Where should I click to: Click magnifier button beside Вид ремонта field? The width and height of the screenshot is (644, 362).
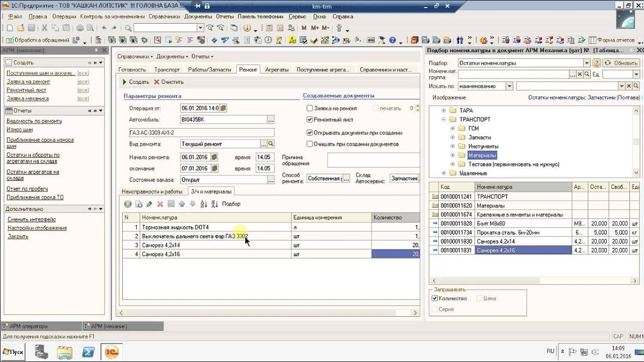(271, 144)
